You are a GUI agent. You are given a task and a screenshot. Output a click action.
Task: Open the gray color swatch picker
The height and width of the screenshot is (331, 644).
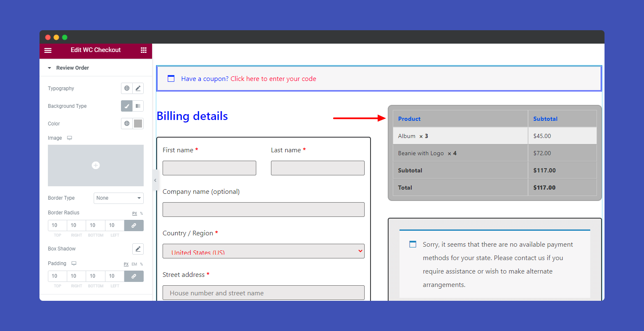[x=138, y=124]
